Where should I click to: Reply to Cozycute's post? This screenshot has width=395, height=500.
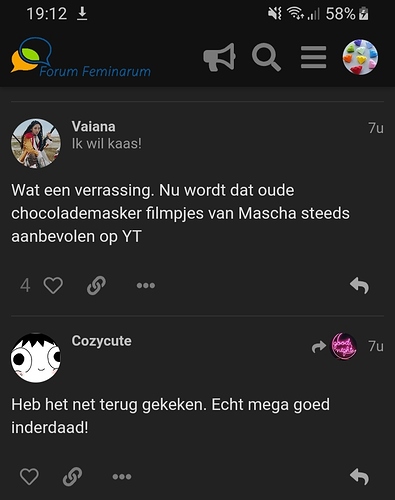(359, 476)
